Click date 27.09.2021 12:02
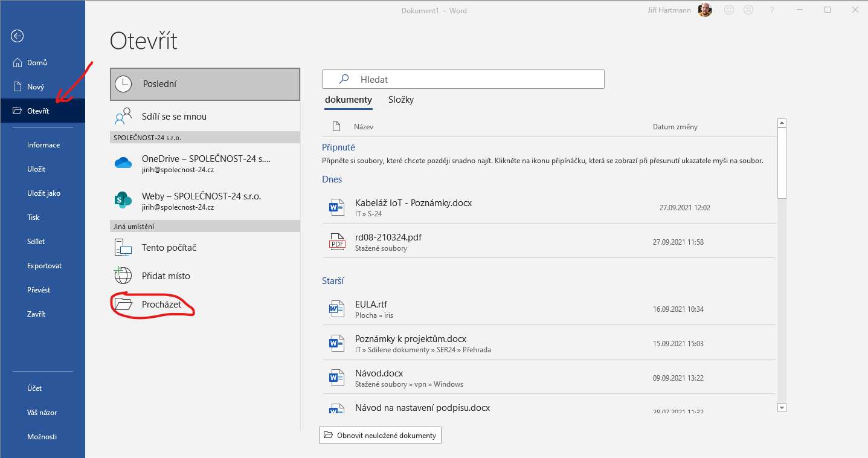 (x=685, y=208)
